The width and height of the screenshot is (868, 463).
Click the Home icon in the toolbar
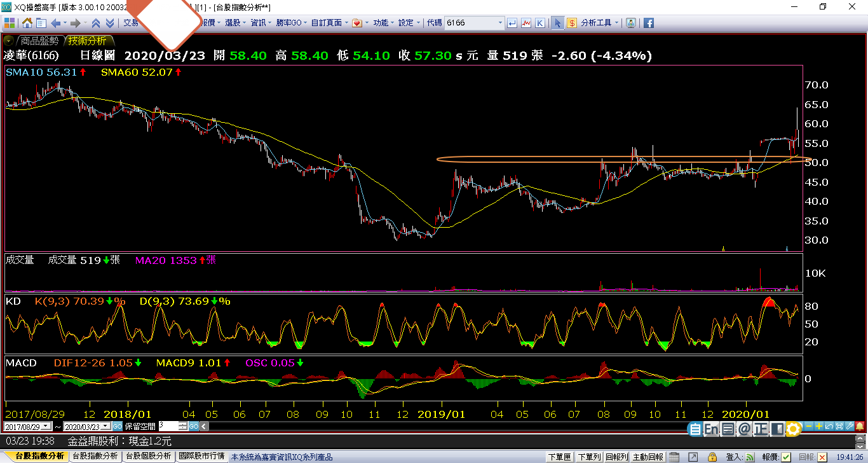click(x=27, y=23)
